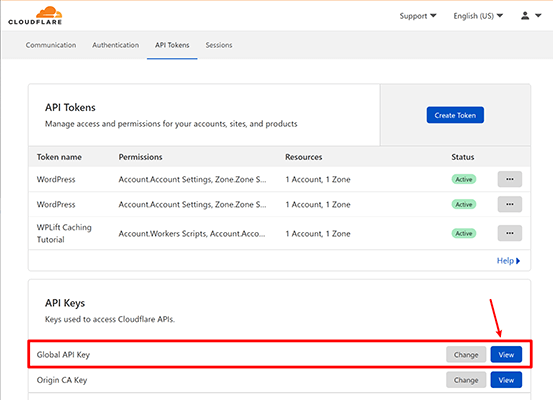The height and width of the screenshot is (400, 553).
Task: Change the Origin CA Key
Action: 466,380
